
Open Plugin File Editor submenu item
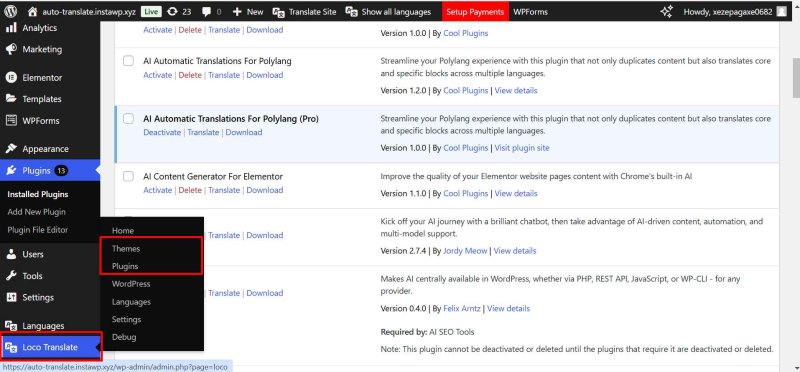(x=38, y=230)
